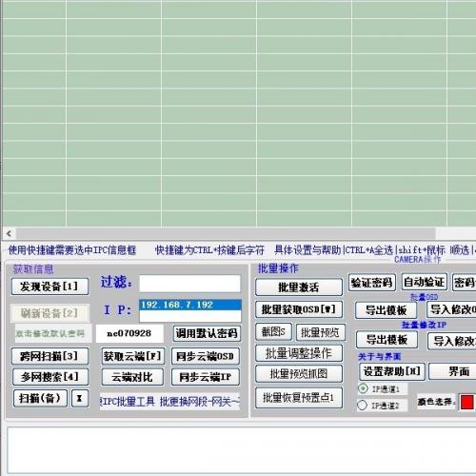
Task: Click the small X button beside 扫描(备)
Action: point(80,398)
